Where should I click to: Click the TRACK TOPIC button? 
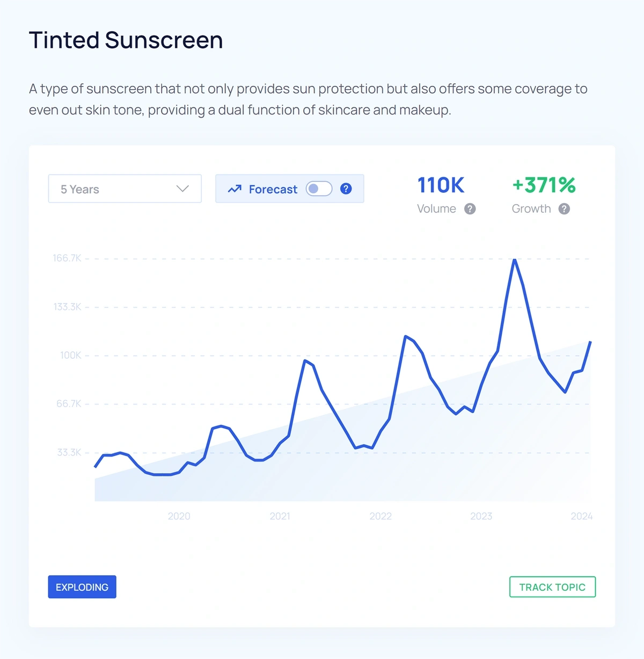[552, 587]
